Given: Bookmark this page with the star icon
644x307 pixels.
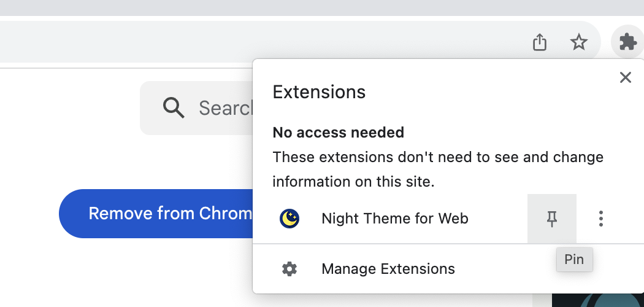Looking at the screenshot, I should [x=579, y=42].
